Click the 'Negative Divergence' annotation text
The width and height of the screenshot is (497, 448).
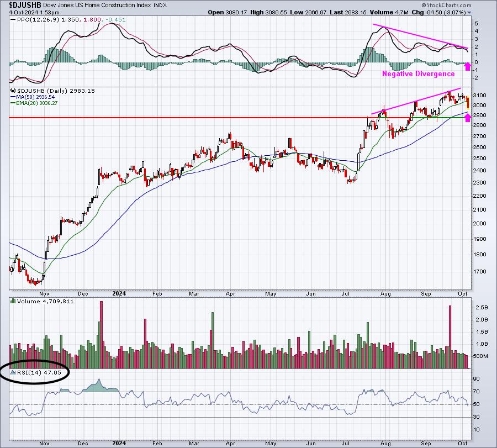(x=418, y=74)
